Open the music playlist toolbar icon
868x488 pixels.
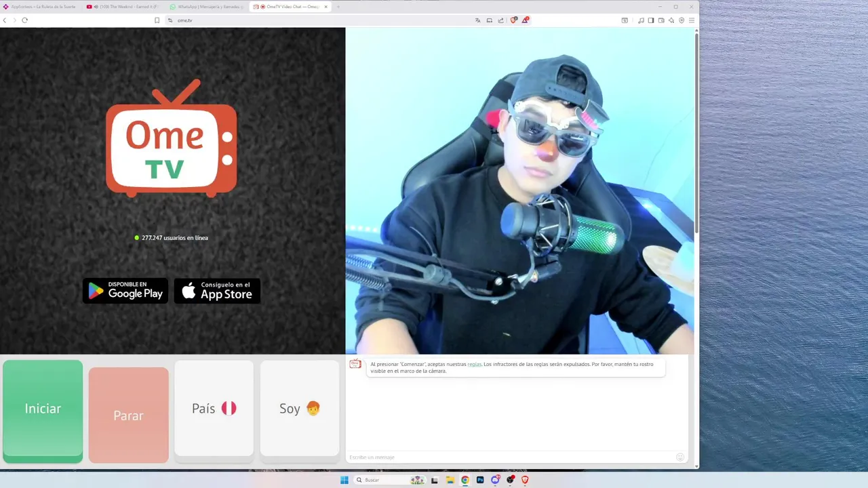pos(641,20)
